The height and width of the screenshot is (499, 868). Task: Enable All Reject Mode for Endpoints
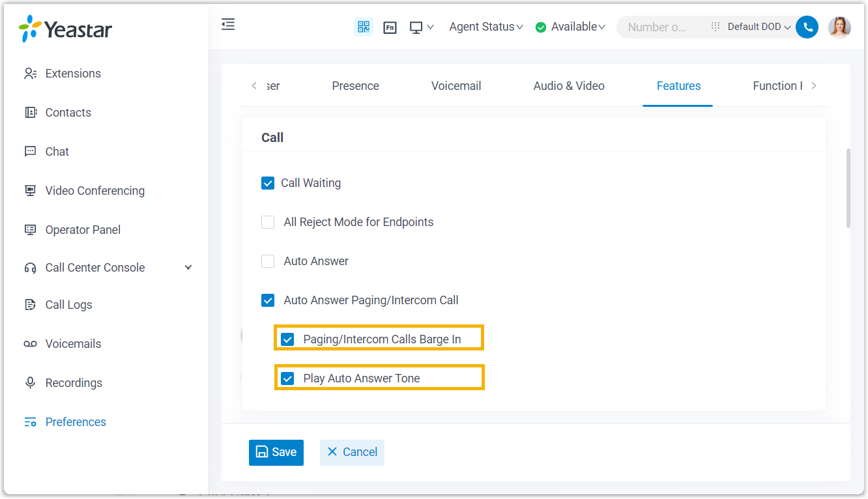click(x=268, y=222)
